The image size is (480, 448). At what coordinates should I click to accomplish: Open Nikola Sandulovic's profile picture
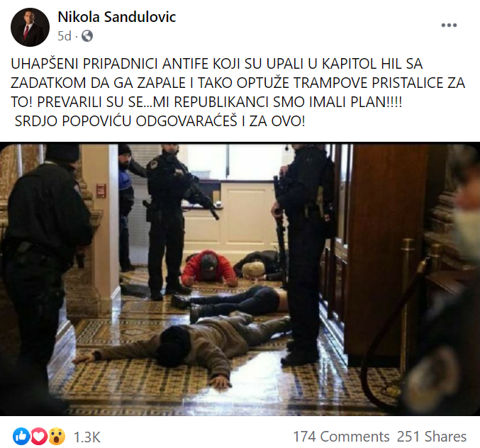(x=30, y=27)
